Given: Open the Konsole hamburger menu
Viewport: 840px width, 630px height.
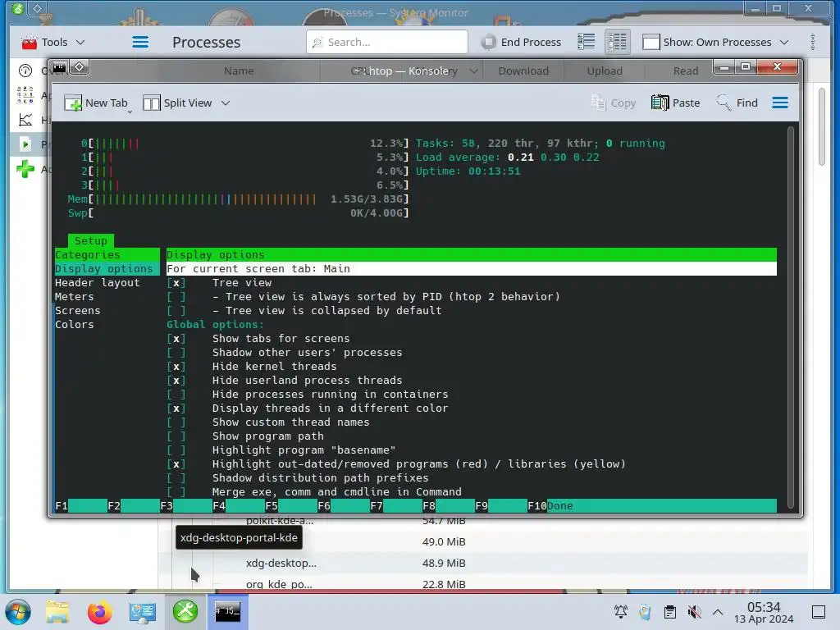Looking at the screenshot, I should tap(780, 103).
